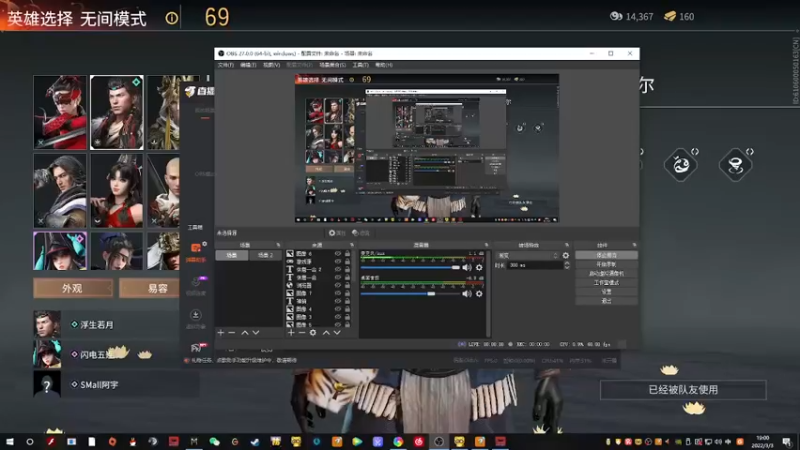Viewport: 800px width, 450px height.
Task: Open transition properties gear icon
Action: 565,256
